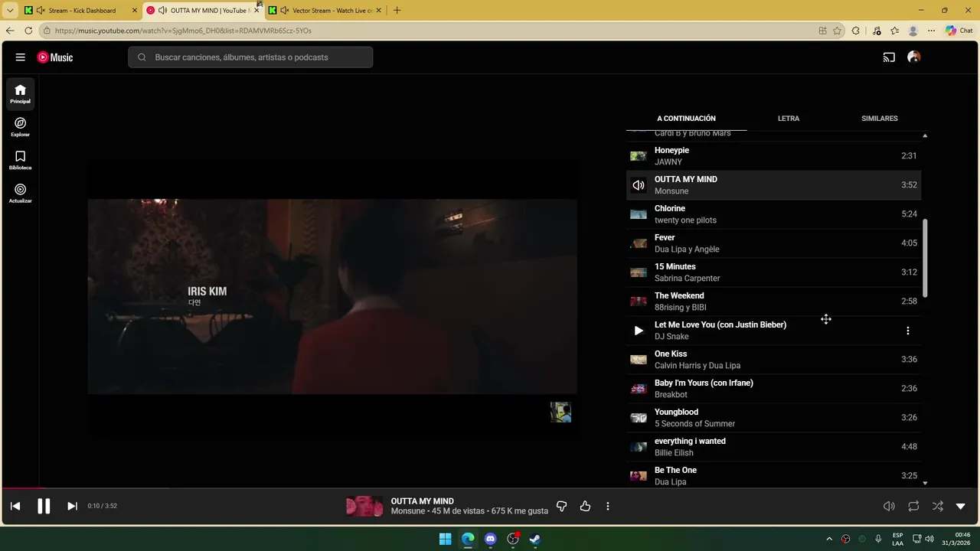Open the account profile avatar
The height and width of the screenshot is (551, 980).
[914, 57]
